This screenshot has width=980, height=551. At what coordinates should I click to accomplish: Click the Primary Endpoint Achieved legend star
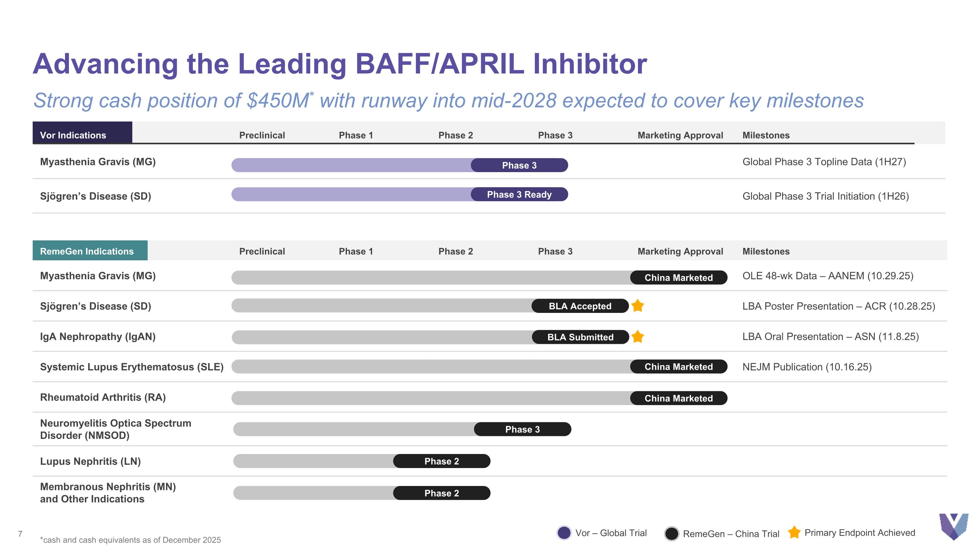(x=794, y=532)
